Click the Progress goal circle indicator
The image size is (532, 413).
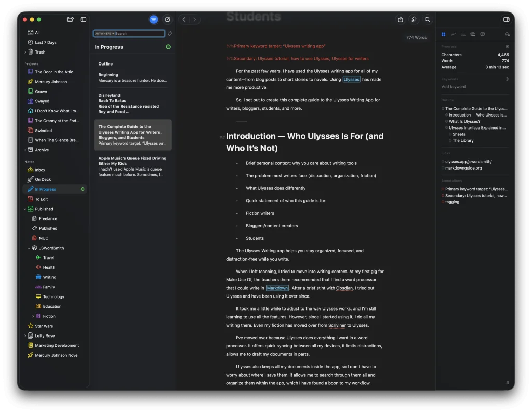[507, 46]
